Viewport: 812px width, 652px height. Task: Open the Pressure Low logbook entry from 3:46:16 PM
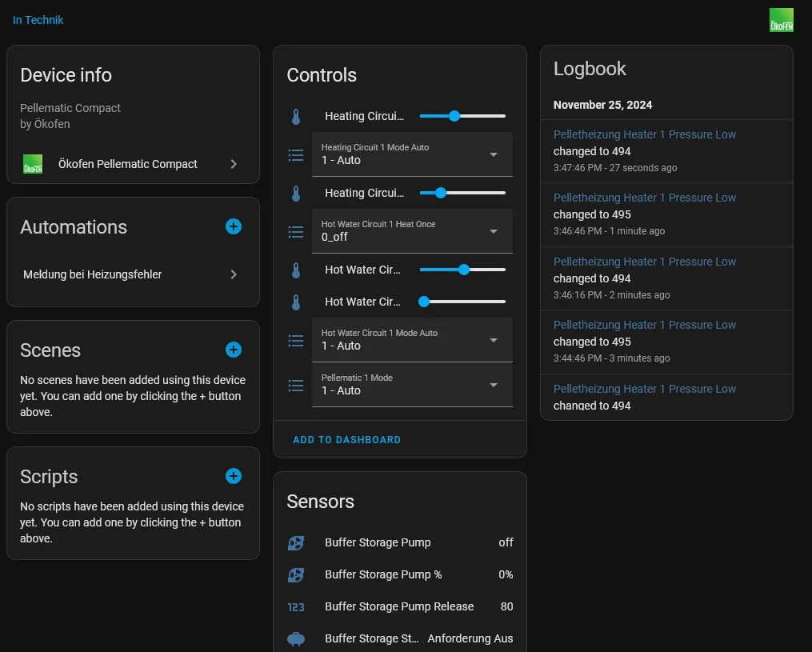[x=644, y=262]
